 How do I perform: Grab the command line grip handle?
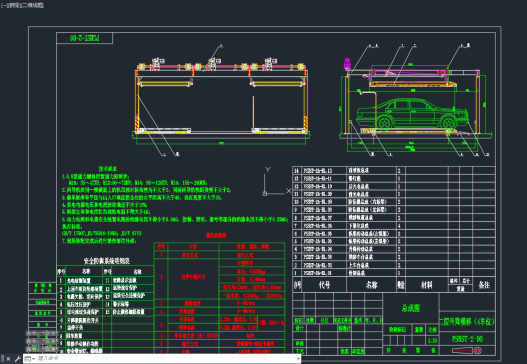pyautogui.click(x=2, y=359)
